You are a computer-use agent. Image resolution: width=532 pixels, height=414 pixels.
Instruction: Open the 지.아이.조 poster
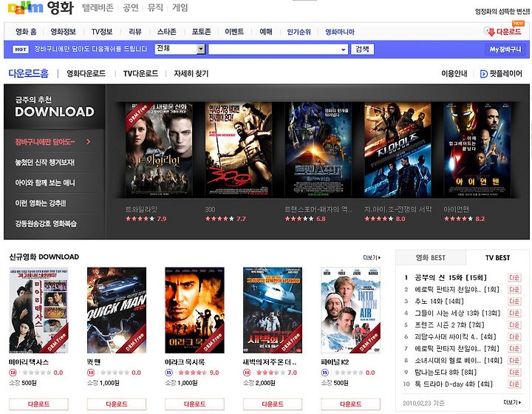(398, 149)
